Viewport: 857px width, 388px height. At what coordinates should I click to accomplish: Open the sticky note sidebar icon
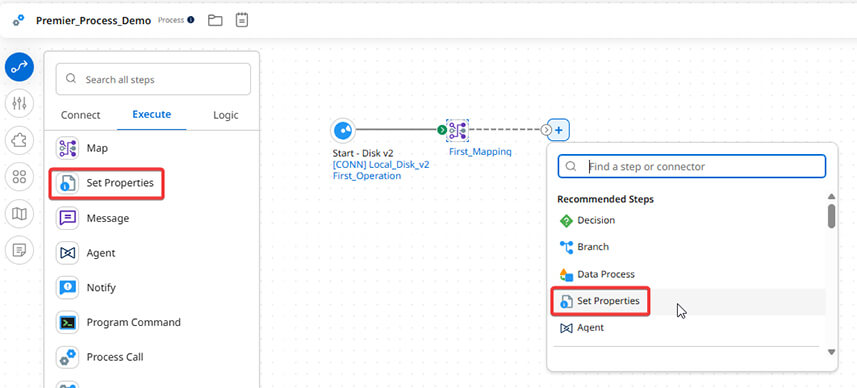click(x=20, y=250)
